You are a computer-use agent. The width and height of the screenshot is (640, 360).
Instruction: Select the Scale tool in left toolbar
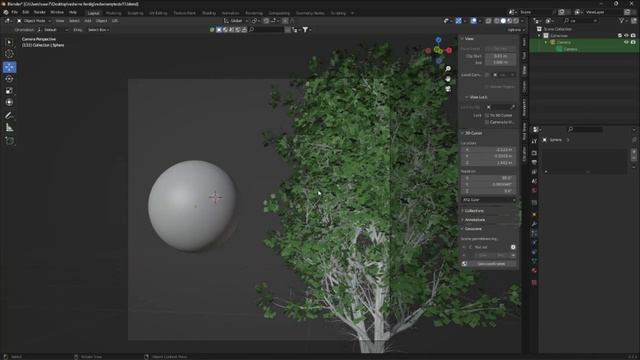coord(9,91)
